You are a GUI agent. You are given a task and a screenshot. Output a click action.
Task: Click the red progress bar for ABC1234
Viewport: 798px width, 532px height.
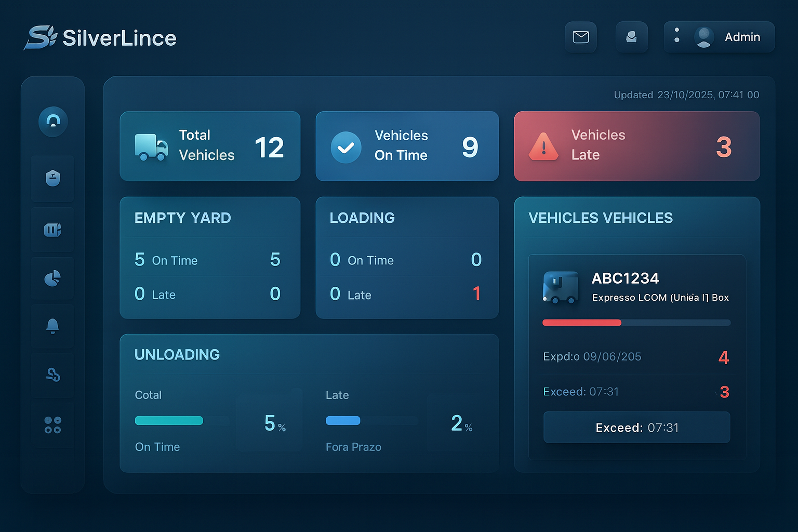pyautogui.click(x=582, y=323)
